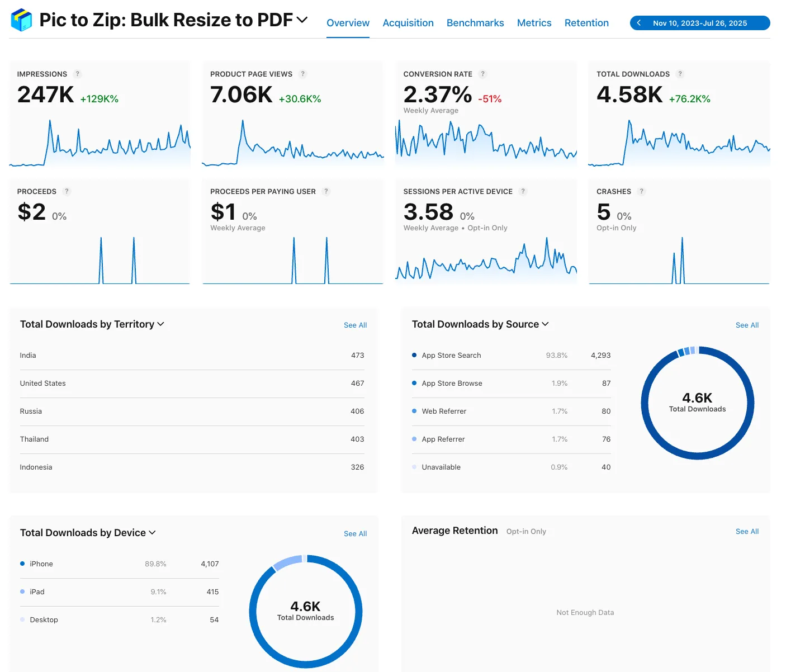Image resolution: width=786 pixels, height=672 pixels.
Task: Open the Crashes help icon
Action: (642, 191)
